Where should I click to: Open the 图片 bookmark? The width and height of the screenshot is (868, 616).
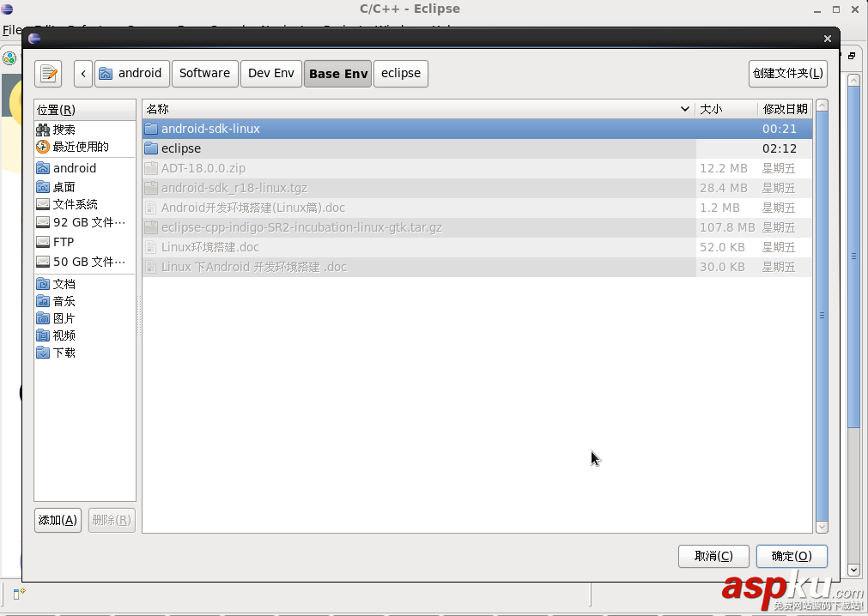tap(85, 318)
